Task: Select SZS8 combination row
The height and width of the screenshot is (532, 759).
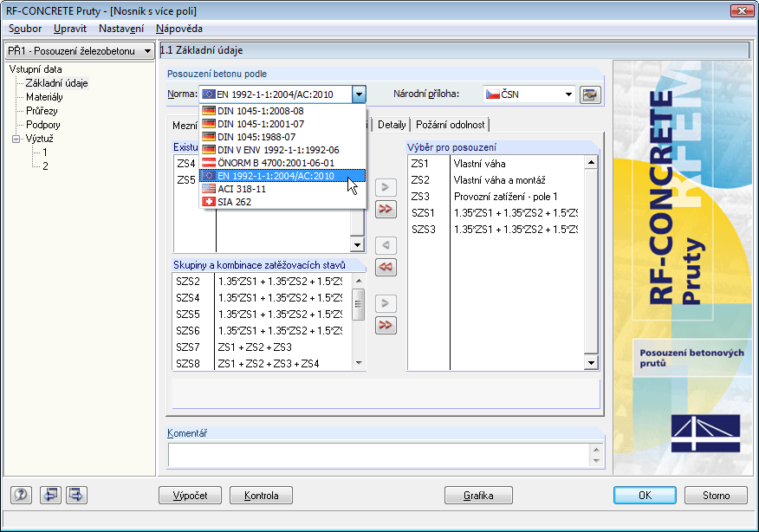Action: point(263,363)
